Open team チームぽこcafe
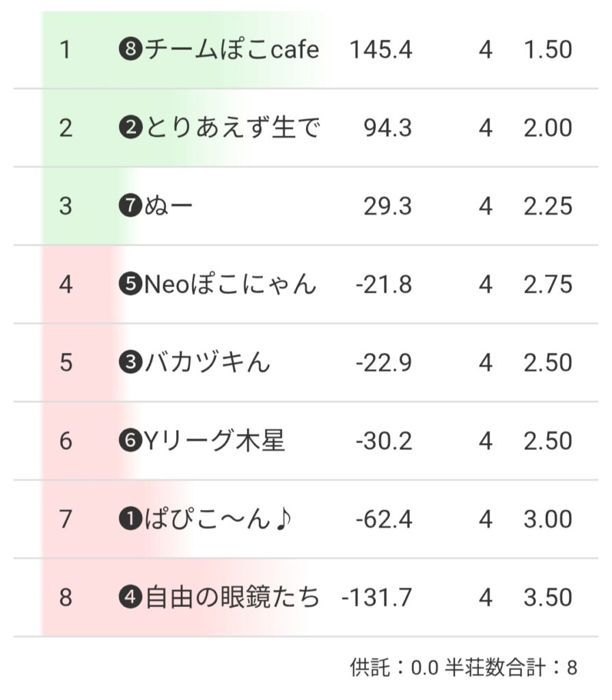This screenshot has width=612, height=700. coord(232,50)
